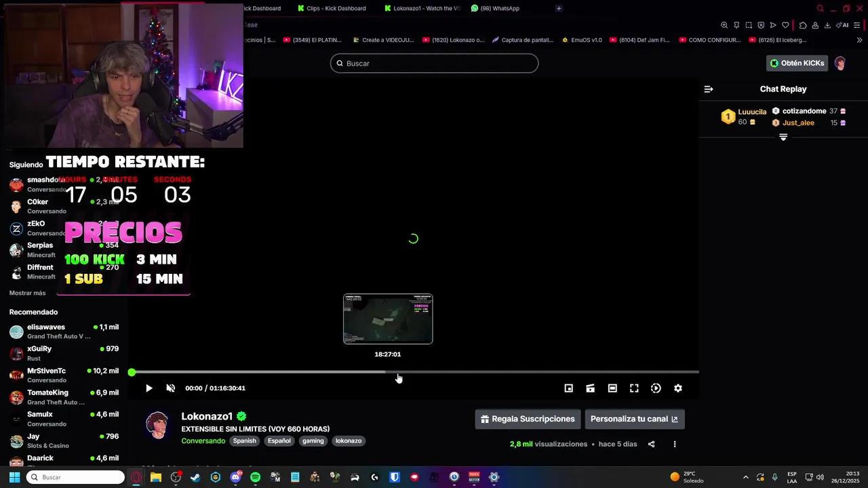Open the video more options menu

[675, 445]
